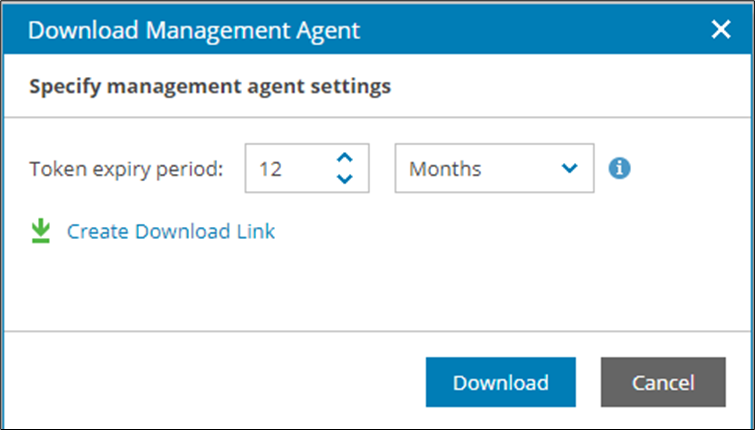Close the Download Management Agent dialog
755x430 pixels.
(x=720, y=30)
